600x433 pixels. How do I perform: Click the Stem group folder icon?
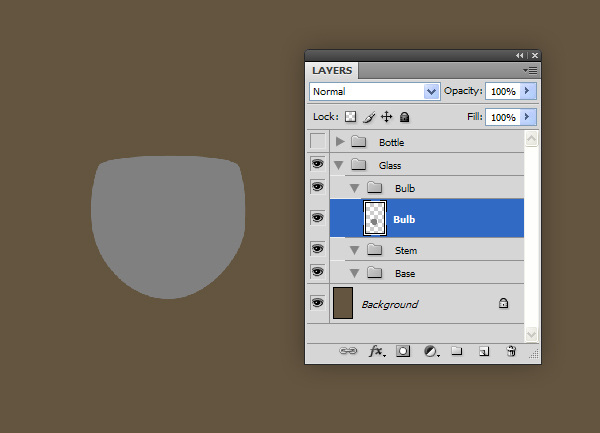click(375, 250)
